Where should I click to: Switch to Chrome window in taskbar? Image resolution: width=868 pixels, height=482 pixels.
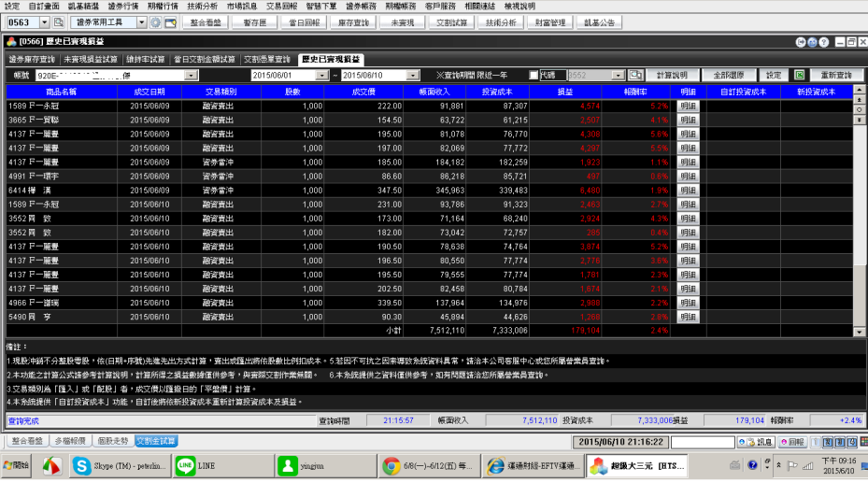pyautogui.click(x=427, y=464)
